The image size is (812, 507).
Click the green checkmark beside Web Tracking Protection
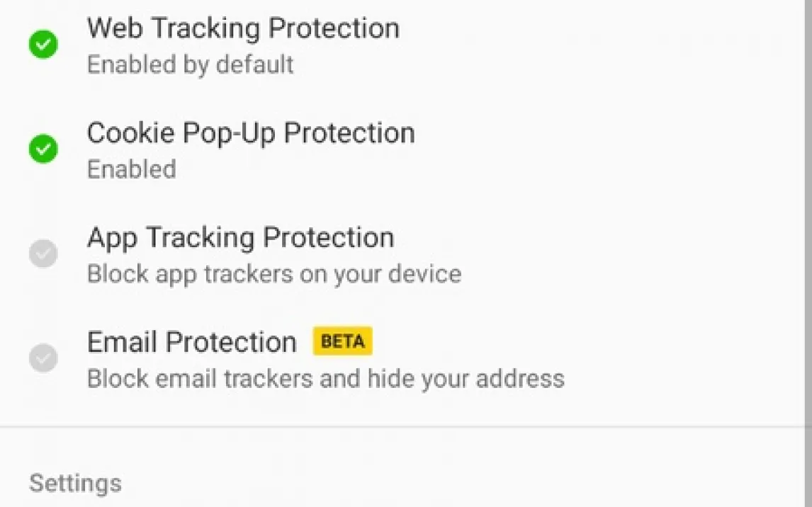(x=43, y=45)
